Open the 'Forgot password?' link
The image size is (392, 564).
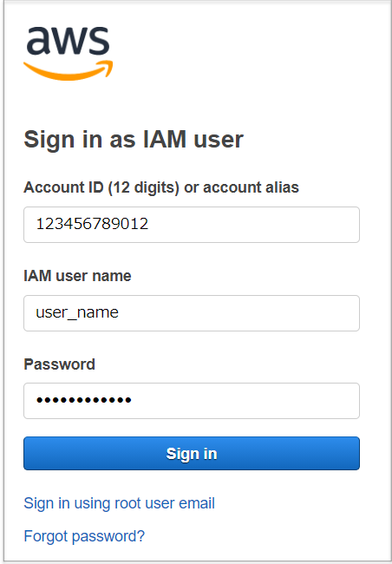click(84, 536)
